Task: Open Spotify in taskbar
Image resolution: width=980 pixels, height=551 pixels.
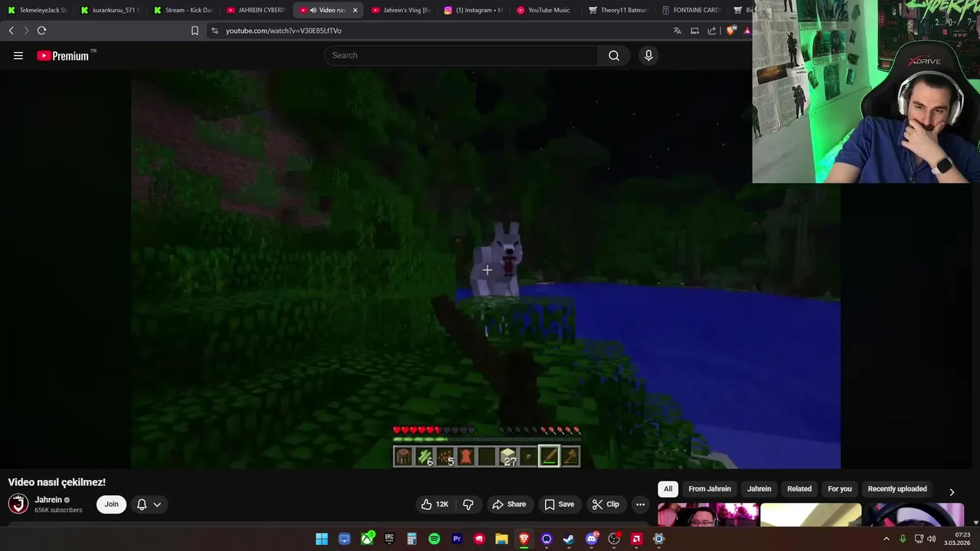Action: click(x=434, y=539)
